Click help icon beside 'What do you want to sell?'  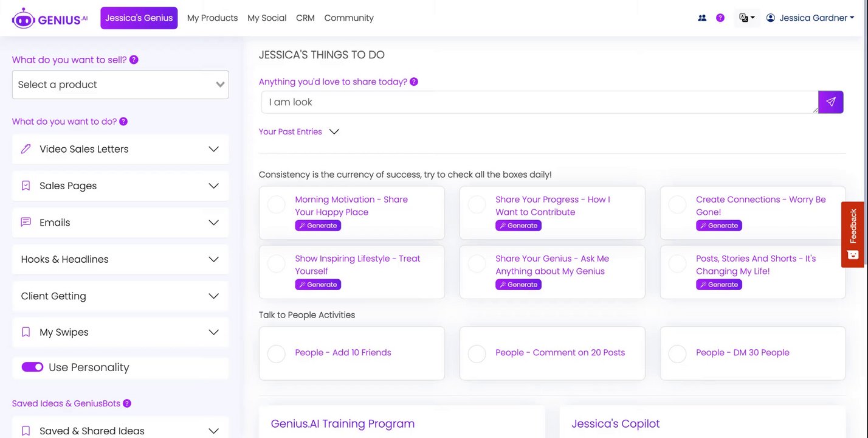coord(134,60)
